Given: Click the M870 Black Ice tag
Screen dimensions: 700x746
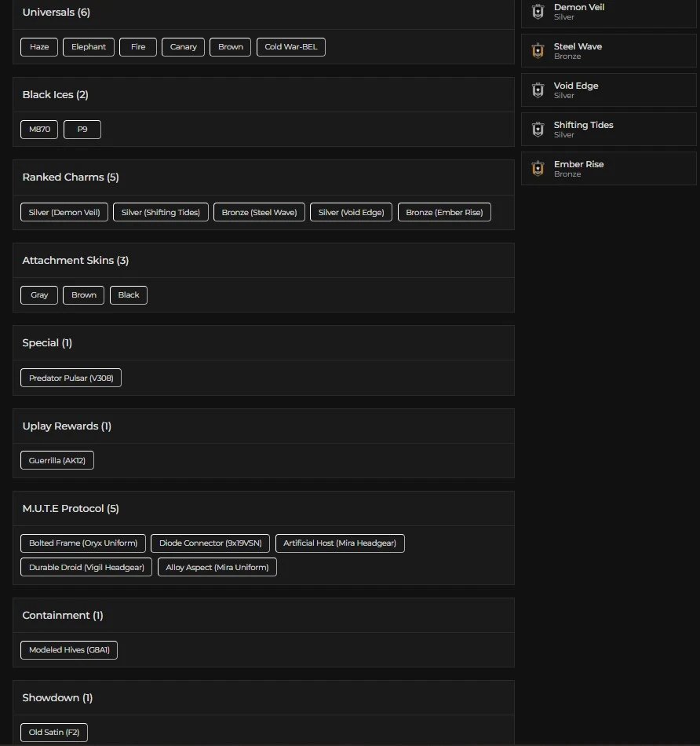Looking at the screenshot, I should [x=39, y=130].
